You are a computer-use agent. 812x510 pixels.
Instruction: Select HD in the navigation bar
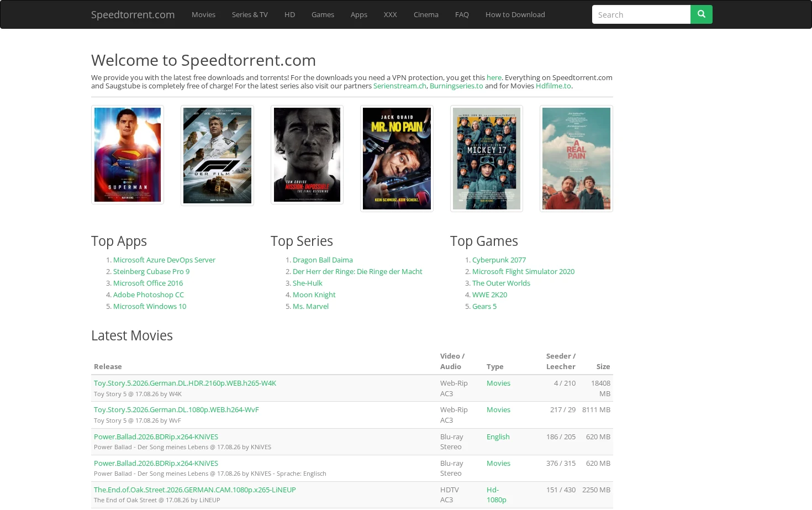(x=289, y=14)
